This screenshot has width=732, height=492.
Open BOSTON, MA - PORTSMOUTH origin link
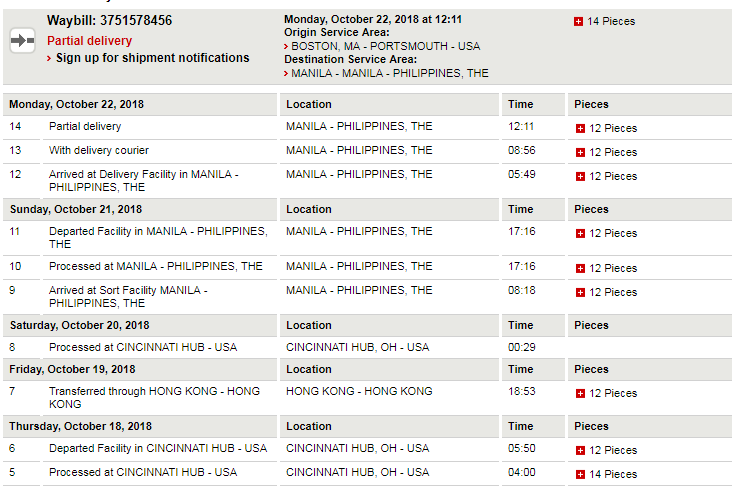click(385, 46)
